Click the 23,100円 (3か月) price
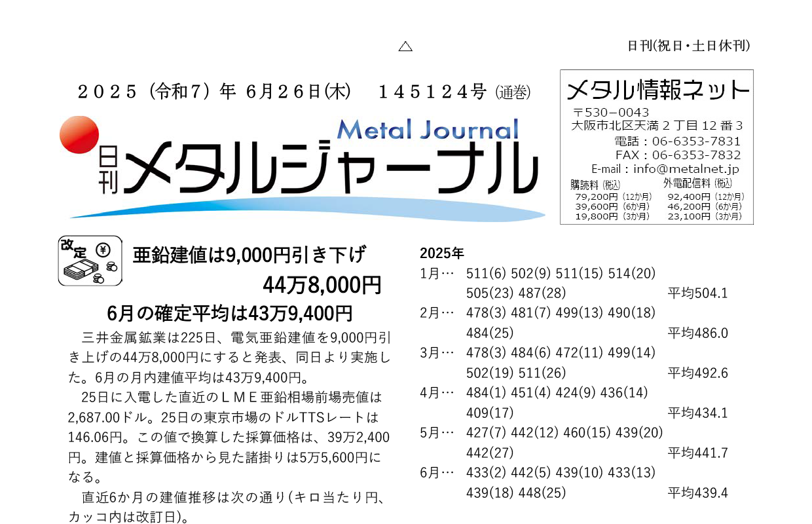The height and width of the screenshot is (524, 812). 705,216
